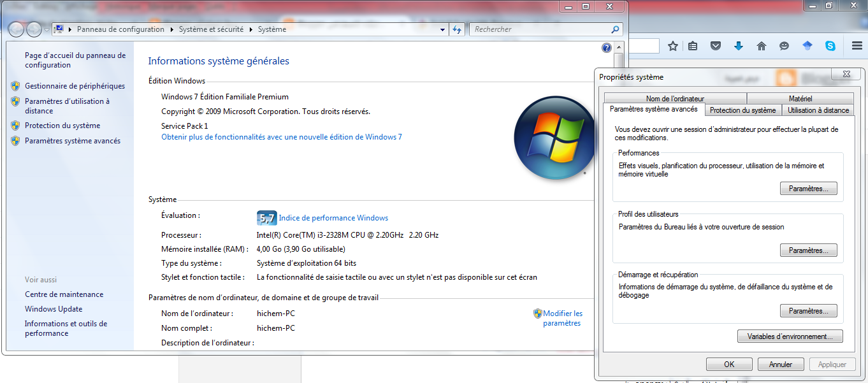This screenshot has height=383, width=868.
Task: Click the shield icon beside Paramètres système avancés
Action: [x=16, y=141]
